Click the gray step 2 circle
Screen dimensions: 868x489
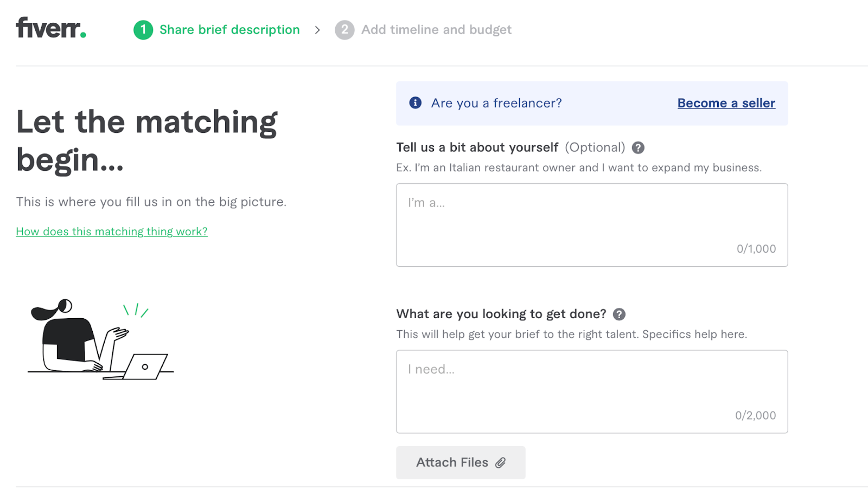click(x=344, y=30)
